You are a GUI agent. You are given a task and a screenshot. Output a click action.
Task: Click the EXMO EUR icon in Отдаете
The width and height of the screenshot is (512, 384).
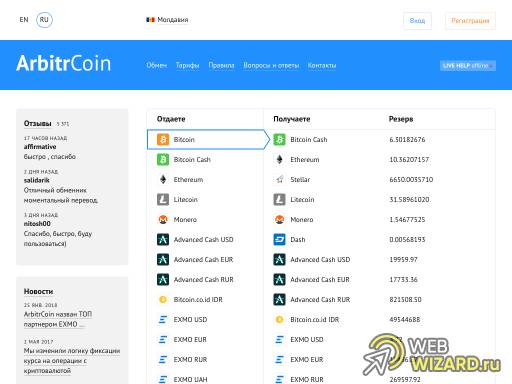[163, 339]
